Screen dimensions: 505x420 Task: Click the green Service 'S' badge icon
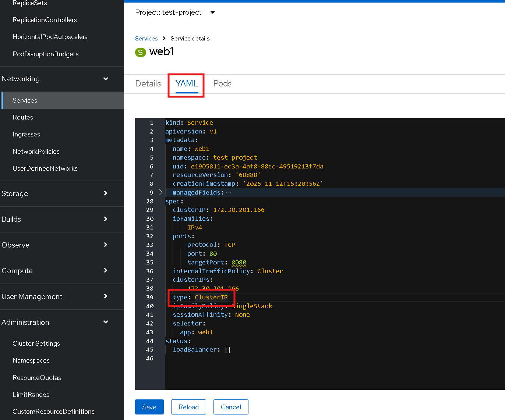point(140,52)
